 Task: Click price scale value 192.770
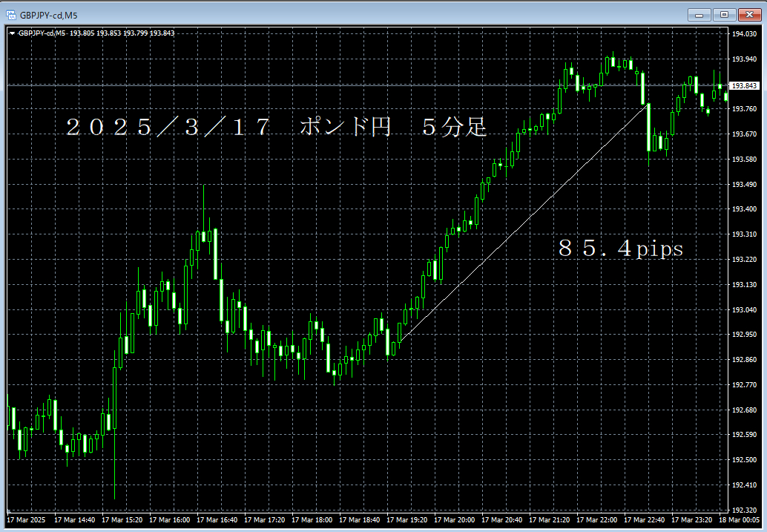tap(744, 384)
